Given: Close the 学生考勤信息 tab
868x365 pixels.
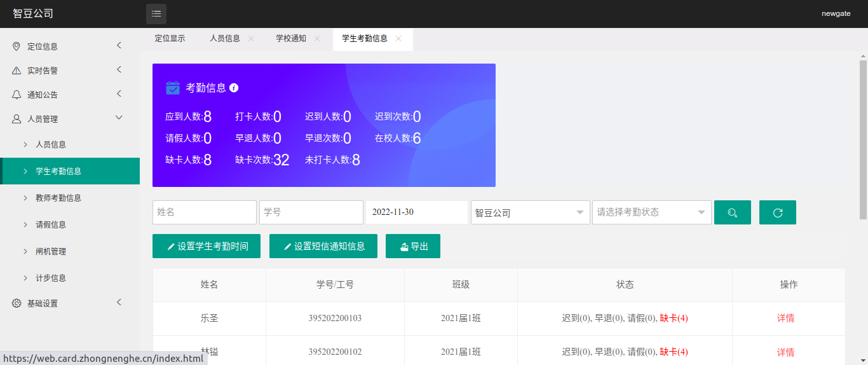Looking at the screenshot, I should pyautogui.click(x=398, y=39).
